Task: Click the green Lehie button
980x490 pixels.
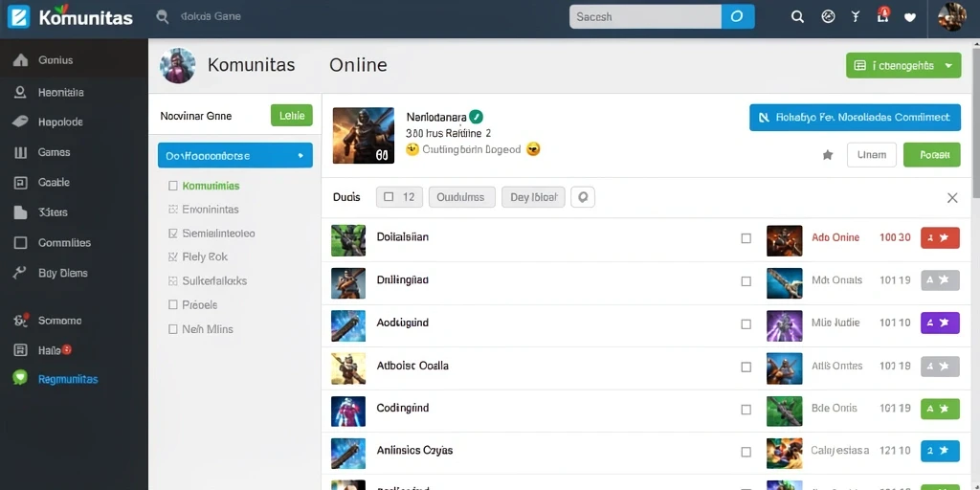Action: [291, 115]
